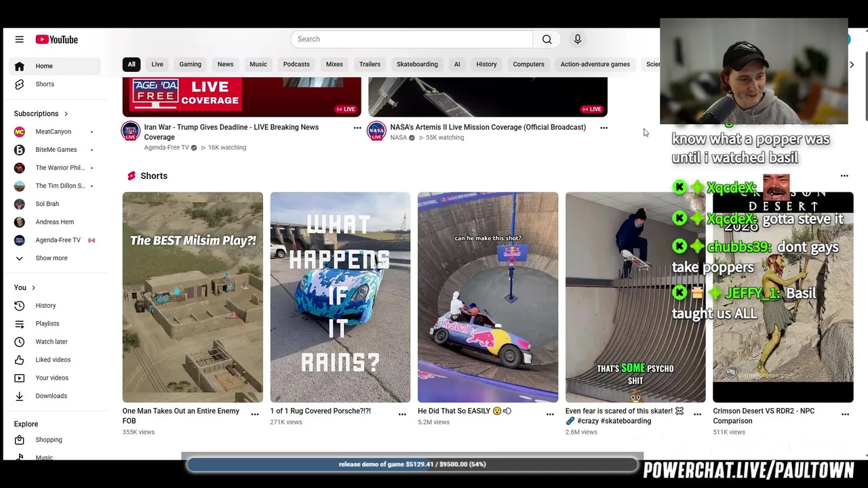Open Even fear is scared of this skater title
The height and width of the screenshot is (488, 868).
click(625, 416)
